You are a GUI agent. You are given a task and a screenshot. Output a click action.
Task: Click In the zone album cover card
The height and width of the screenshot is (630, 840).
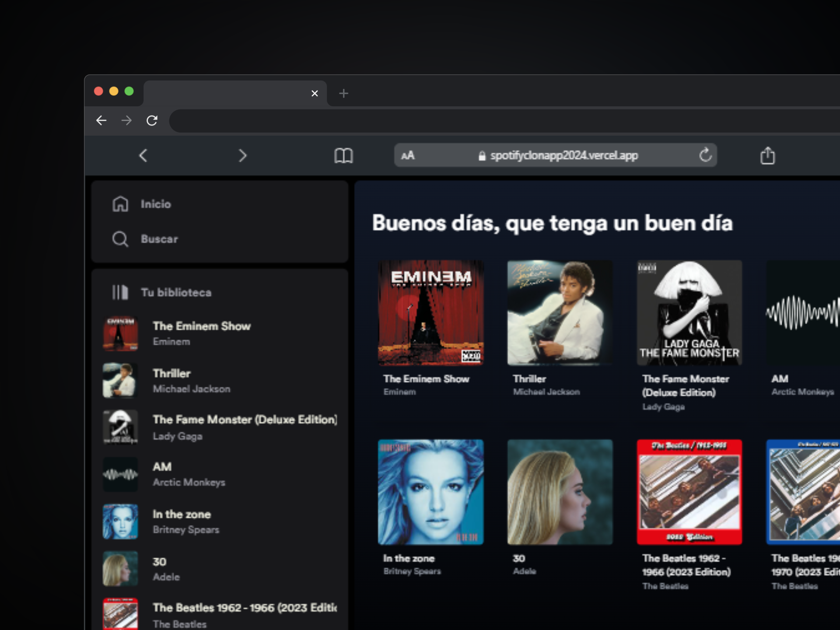(431, 492)
